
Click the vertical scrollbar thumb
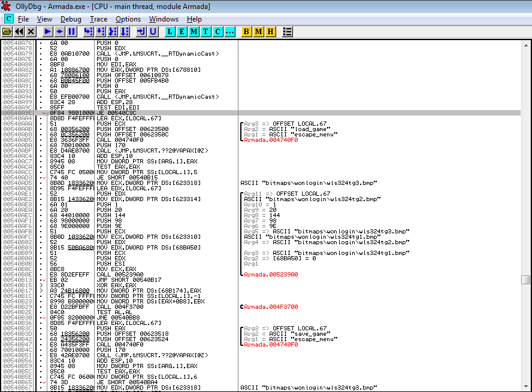coord(526,279)
